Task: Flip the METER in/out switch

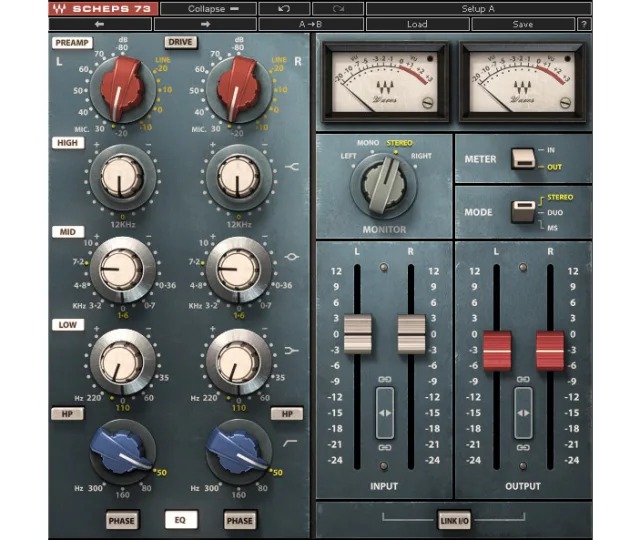Action: 523,158
